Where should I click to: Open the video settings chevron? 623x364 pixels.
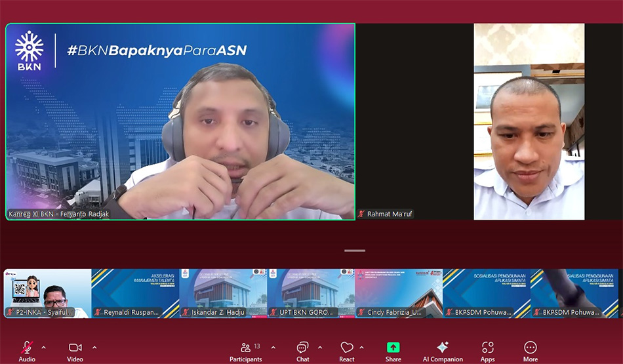pyautogui.click(x=94, y=348)
